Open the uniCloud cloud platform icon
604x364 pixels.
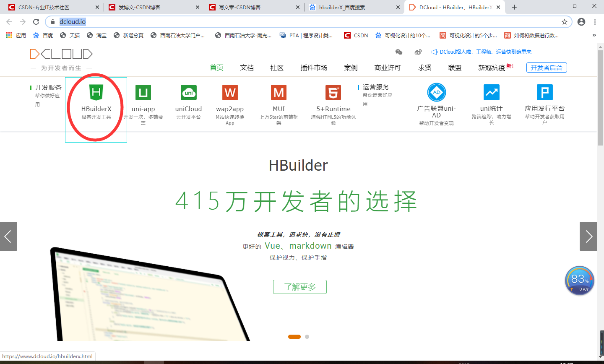click(x=188, y=92)
